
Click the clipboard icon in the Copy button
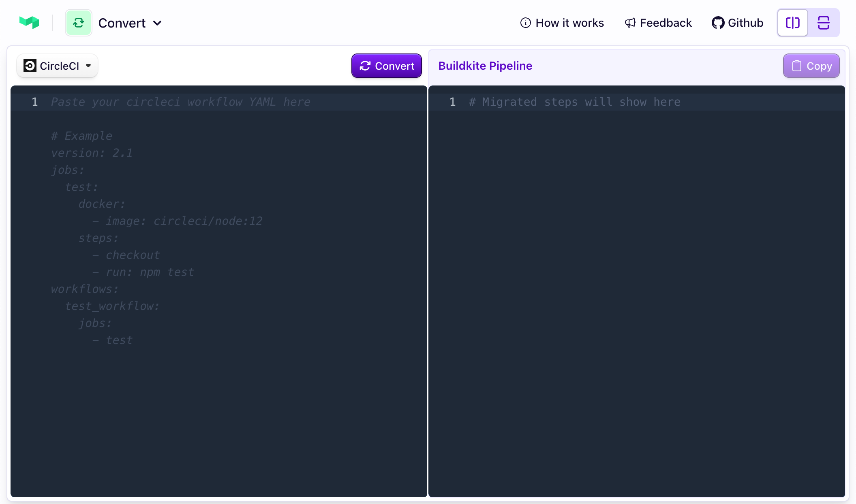797,65
